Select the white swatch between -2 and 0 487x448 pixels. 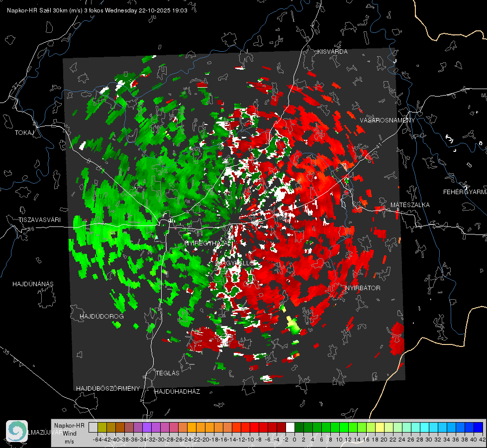click(x=290, y=427)
